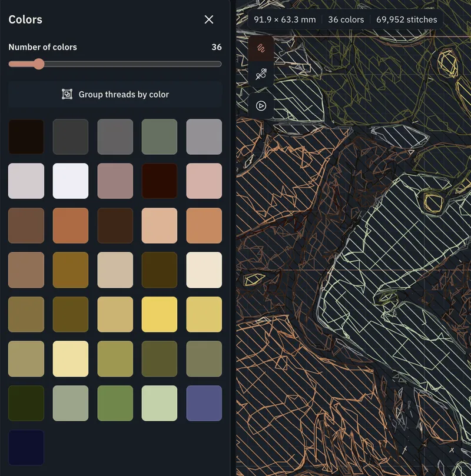This screenshot has width=471, height=476.
Task: Select the very dark maroon swatch
Action: [x=160, y=181]
